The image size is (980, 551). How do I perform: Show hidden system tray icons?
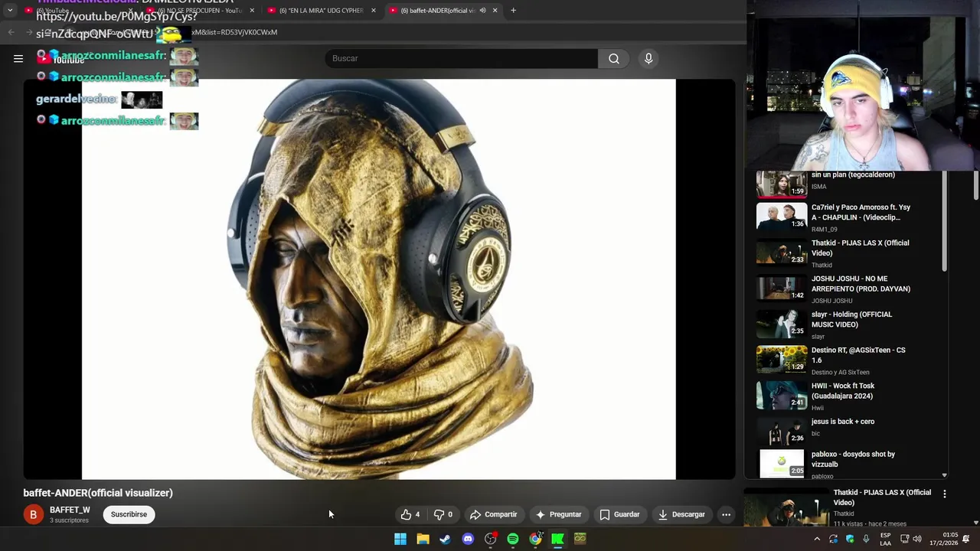tap(817, 539)
